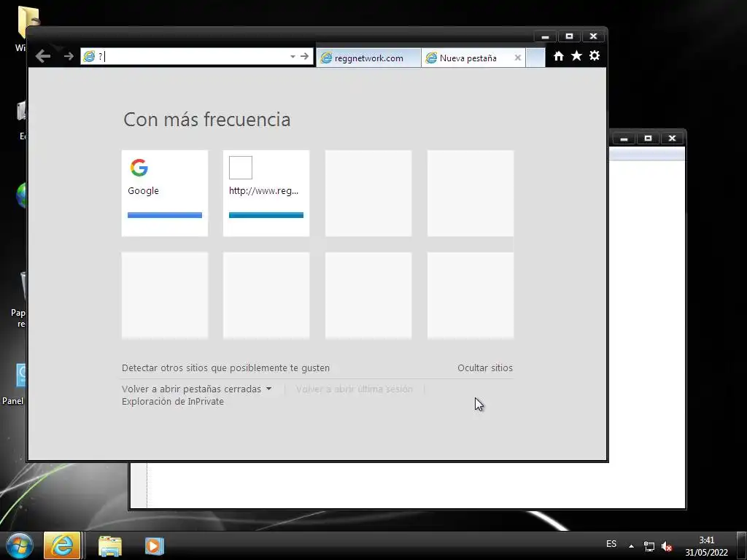Minimize the background window
This screenshot has width=747, height=560.
coord(624,139)
